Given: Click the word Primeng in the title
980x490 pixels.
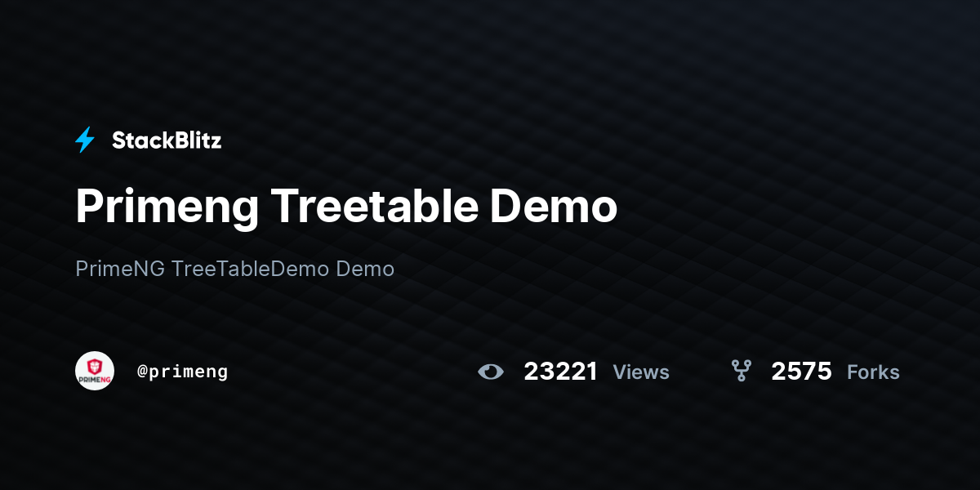Looking at the screenshot, I should tap(167, 206).
